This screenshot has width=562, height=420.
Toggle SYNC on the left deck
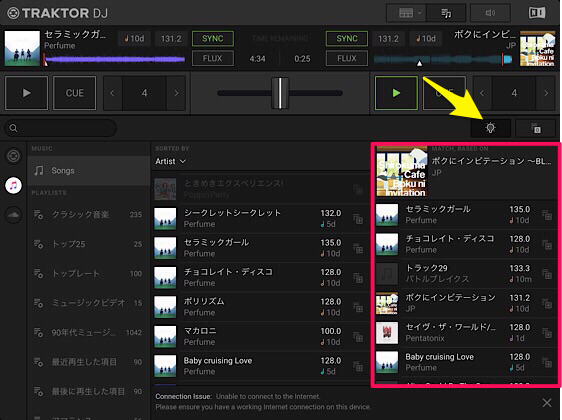tap(213, 39)
